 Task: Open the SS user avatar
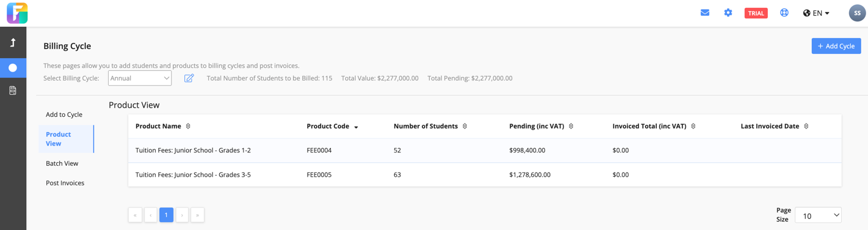(x=857, y=13)
